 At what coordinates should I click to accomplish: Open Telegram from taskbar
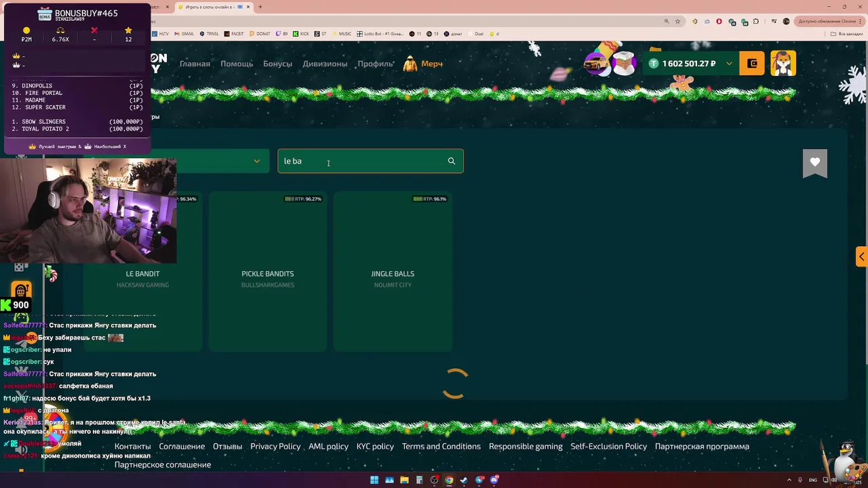[x=479, y=480]
